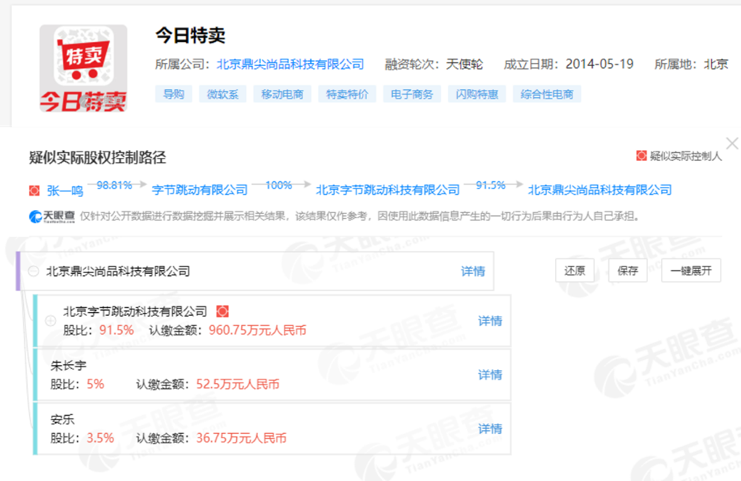Image resolution: width=741 pixels, height=481 pixels.
Task: Collapse the 北京鼎尖尚品科技有限公司 root node
Action: pyautogui.click(x=34, y=271)
